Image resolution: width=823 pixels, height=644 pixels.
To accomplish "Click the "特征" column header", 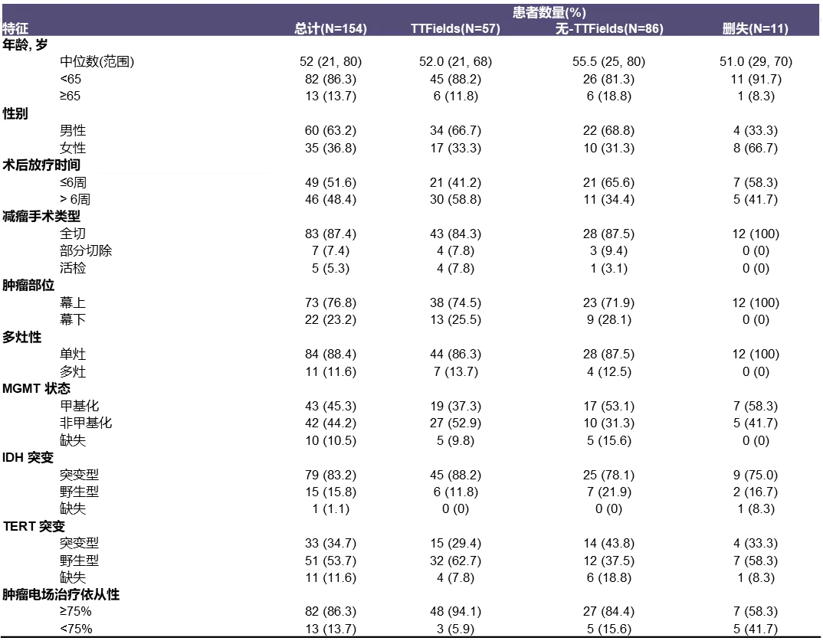I will [x=15, y=29].
